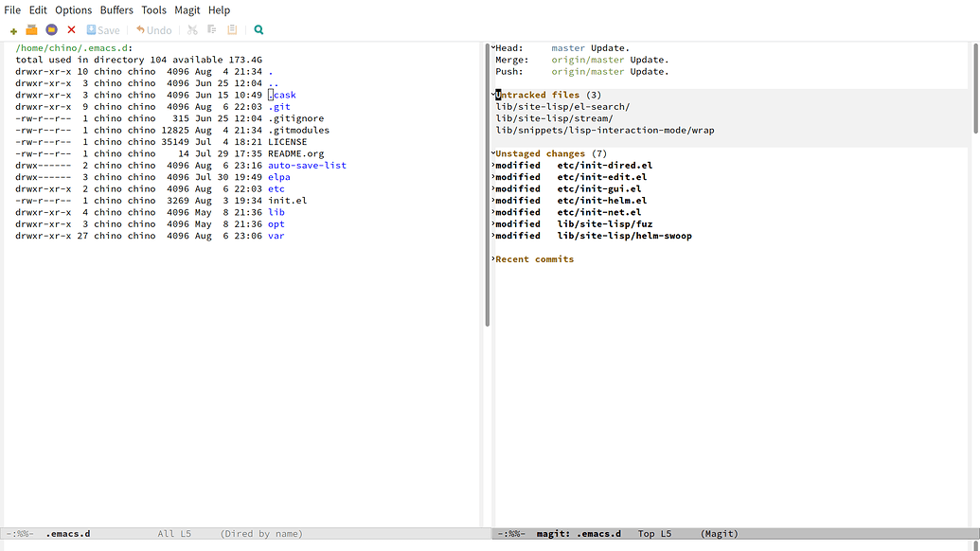
Task: Click the Undo toolbar button
Action: coord(154,30)
